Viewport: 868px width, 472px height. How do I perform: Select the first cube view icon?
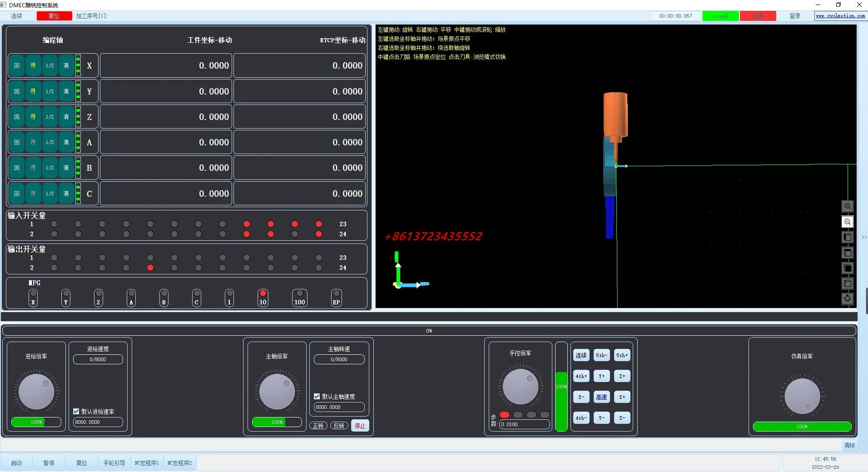[x=847, y=238]
